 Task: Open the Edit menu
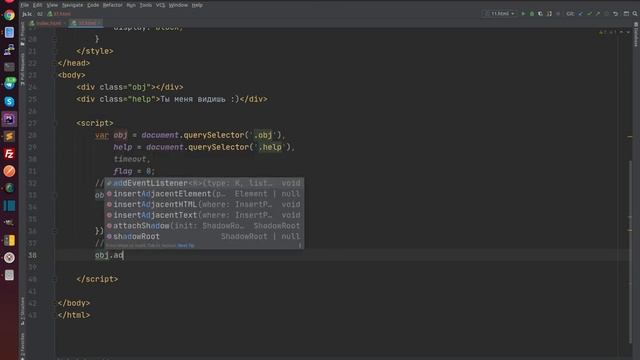point(38,5)
